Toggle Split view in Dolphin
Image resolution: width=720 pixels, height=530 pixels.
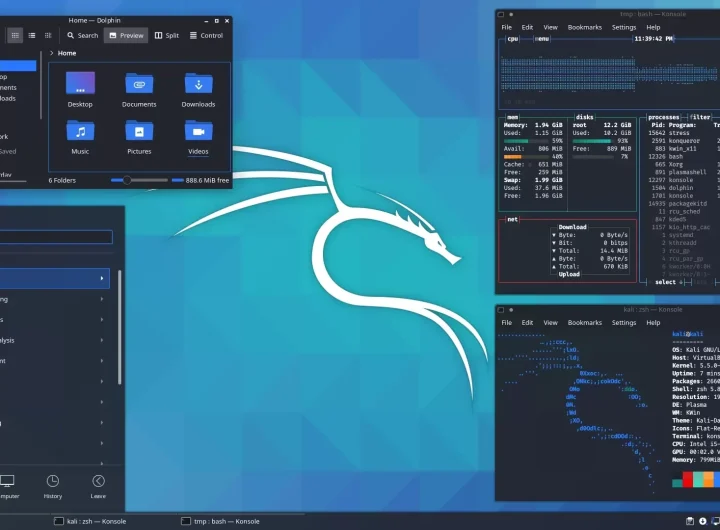coord(167,35)
